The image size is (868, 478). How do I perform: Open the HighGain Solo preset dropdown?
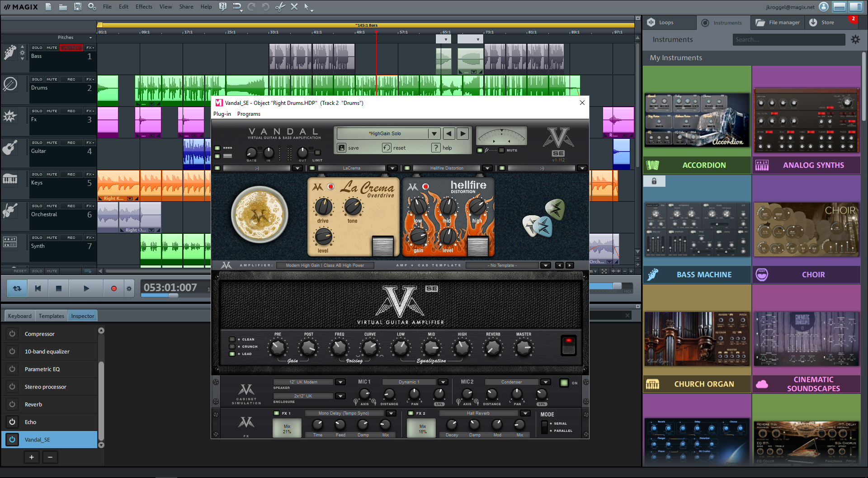(434, 133)
